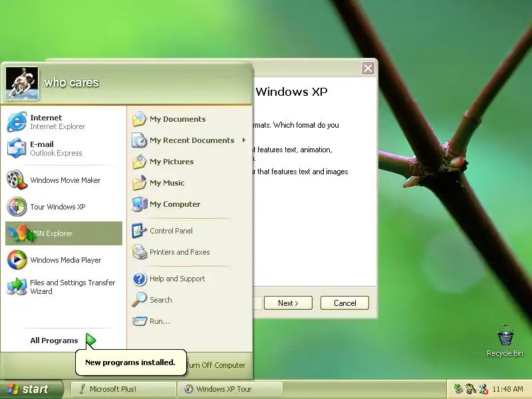The height and width of the screenshot is (399, 532).
Task: Expand My Recent Documents submenu arrow
Action: pos(244,140)
